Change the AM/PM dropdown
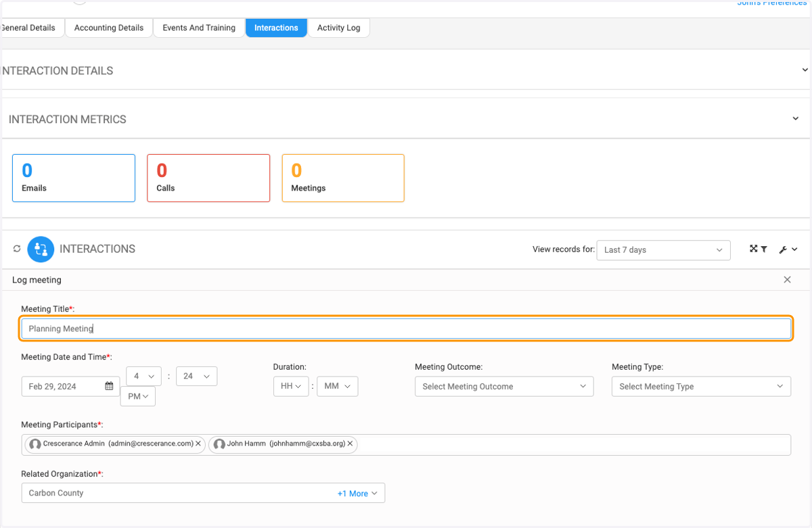 (x=137, y=396)
